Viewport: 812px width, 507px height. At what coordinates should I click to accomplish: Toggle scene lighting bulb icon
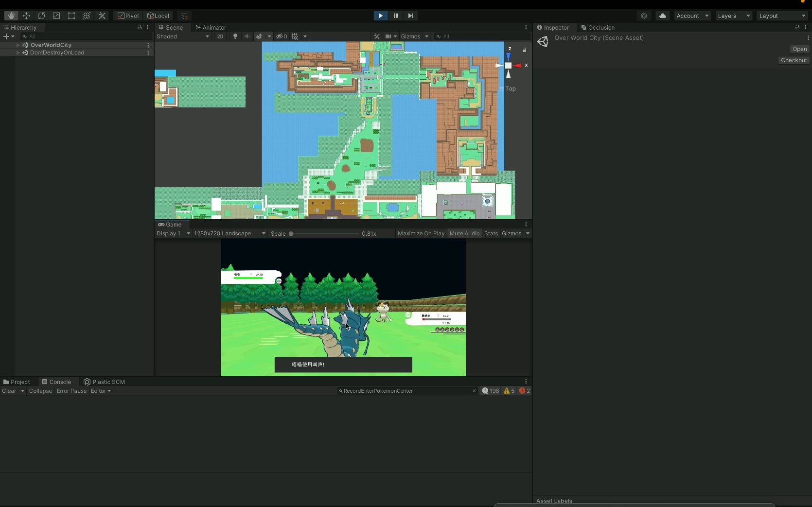tap(235, 36)
